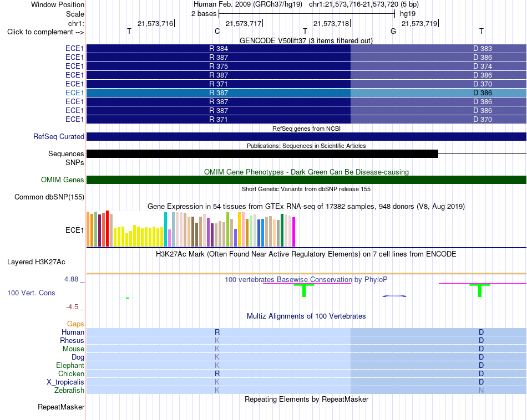Image resolution: width=527 pixels, height=420 pixels.
Task: Click the Human row in Multiz alignment
Action: tap(307, 332)
